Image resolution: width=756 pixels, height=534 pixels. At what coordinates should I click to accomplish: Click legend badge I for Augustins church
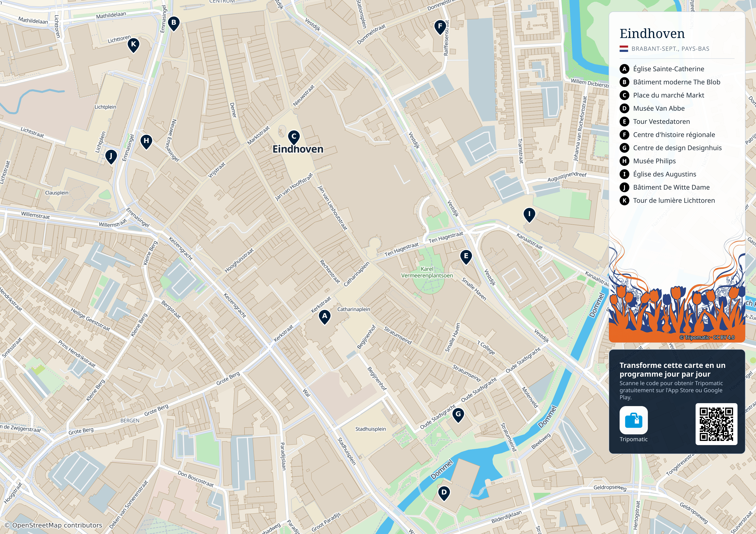(x=624, y=174)
